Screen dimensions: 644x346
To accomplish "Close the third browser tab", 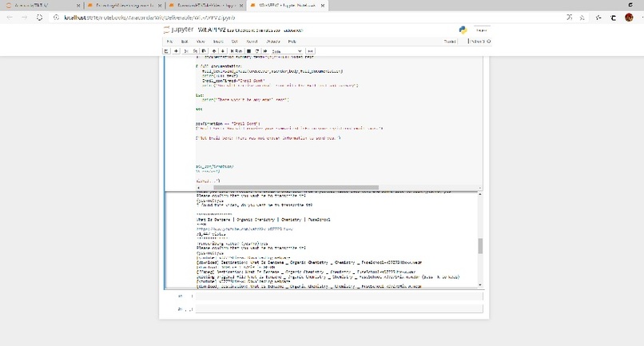I will pyautogui.click(x=241, y=6).
